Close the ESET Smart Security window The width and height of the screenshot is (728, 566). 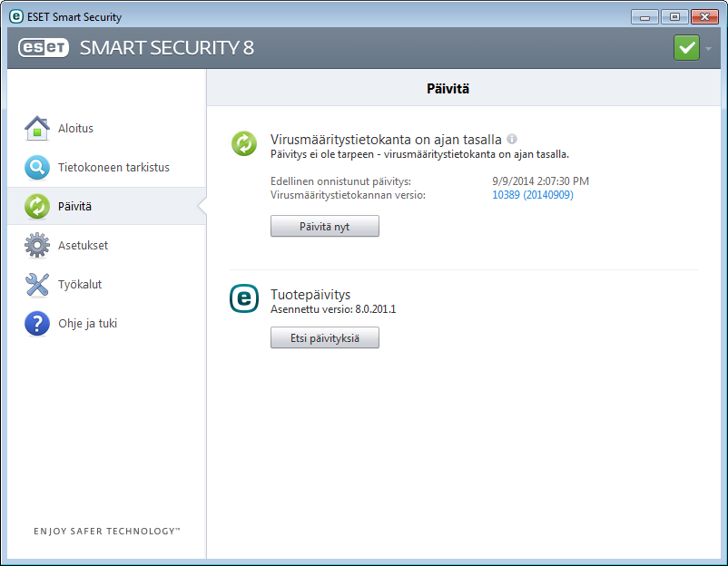pyautogui.click(x=704, y=17)
